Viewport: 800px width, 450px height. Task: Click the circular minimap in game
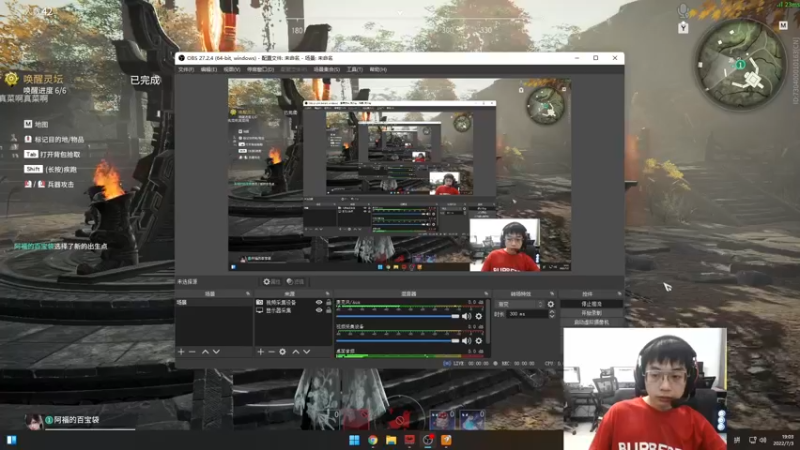pyautogui.click(x=740, y=64)
